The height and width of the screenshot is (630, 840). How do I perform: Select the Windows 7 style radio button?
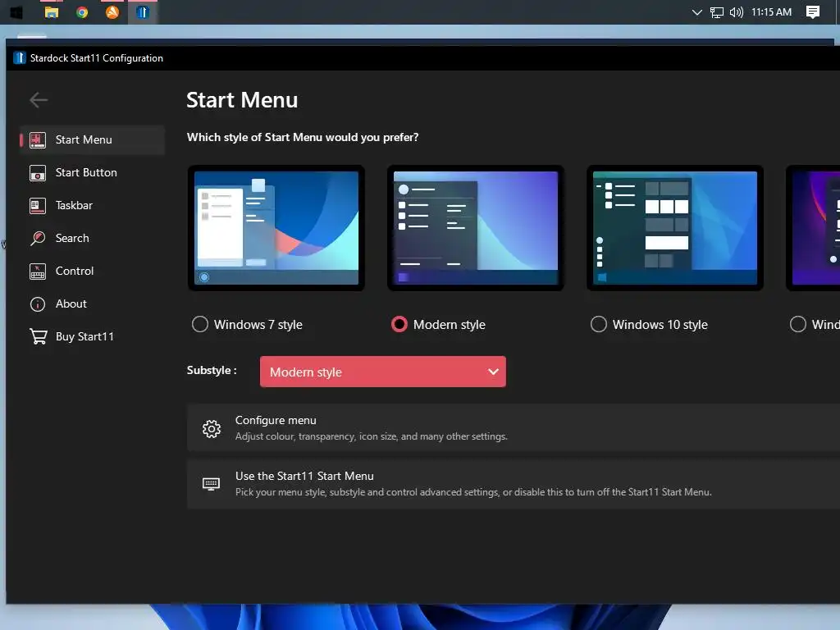point(200,324)
